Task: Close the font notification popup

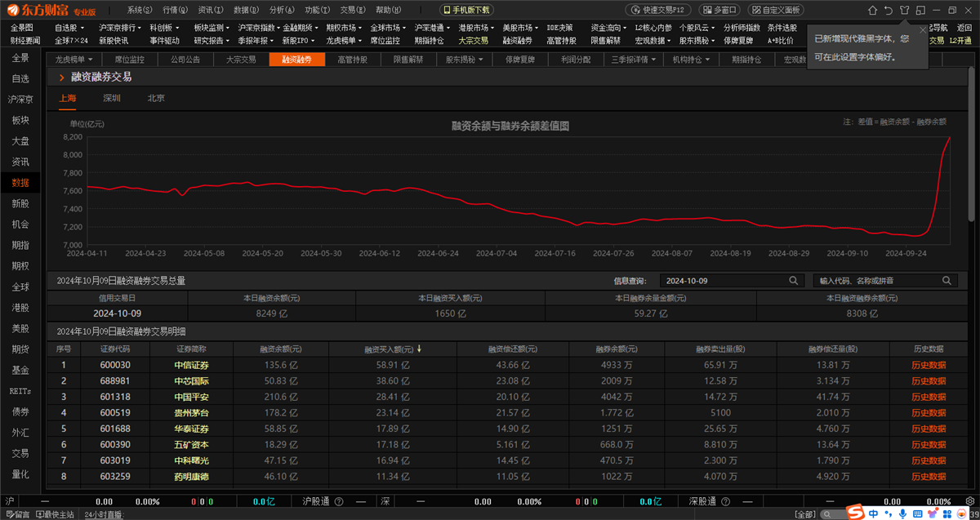Action: click(924, 29)
